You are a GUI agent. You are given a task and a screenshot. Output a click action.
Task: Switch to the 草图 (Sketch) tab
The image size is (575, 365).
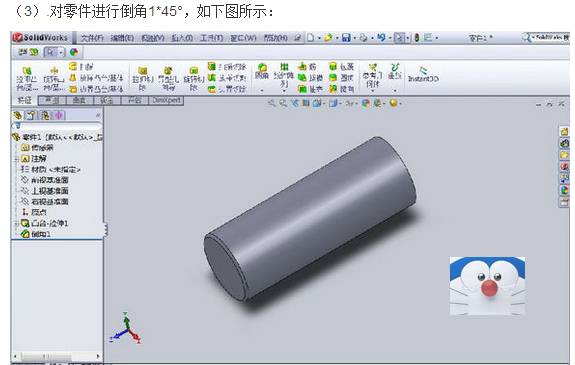(52, 100)
